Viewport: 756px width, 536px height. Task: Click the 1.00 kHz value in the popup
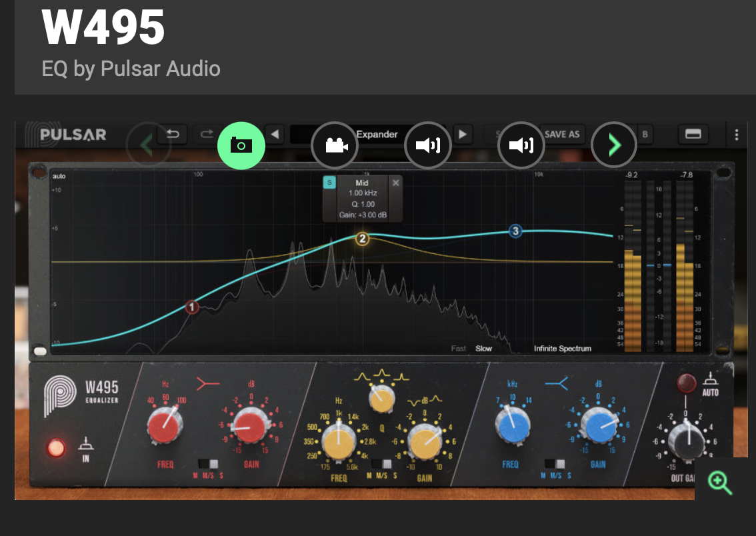[363, 193]
